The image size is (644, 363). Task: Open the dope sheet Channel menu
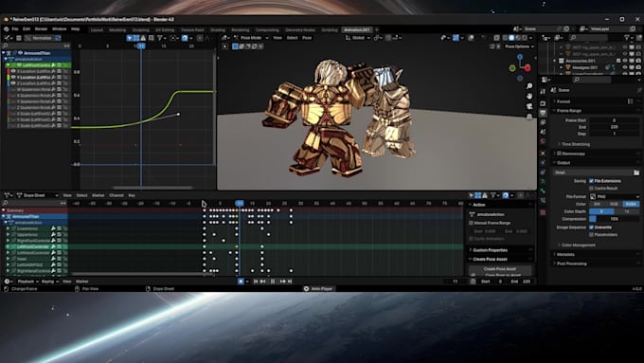pos(116,195)
